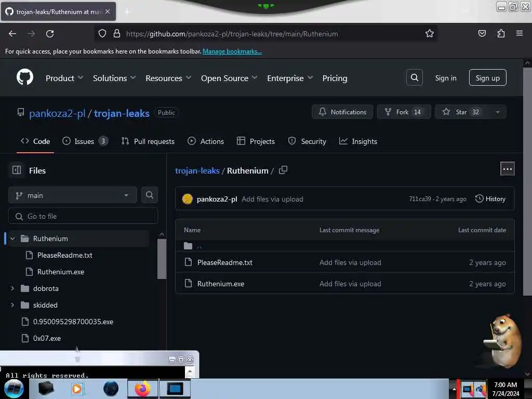Reload the page with refresh icon
The width and height of the screenshot is (532, 399).
tap(50, 34)
